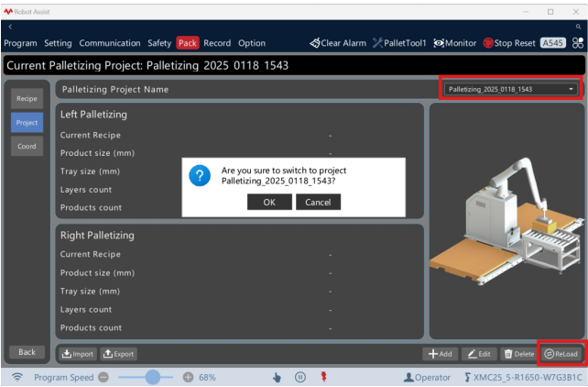Click the ReLoad project button
This screenshot has width=588, height=387.
click(561, 354)
